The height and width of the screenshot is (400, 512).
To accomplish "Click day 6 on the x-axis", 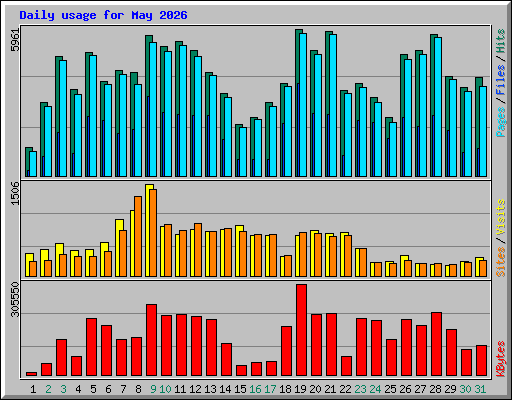I will 108,389.
